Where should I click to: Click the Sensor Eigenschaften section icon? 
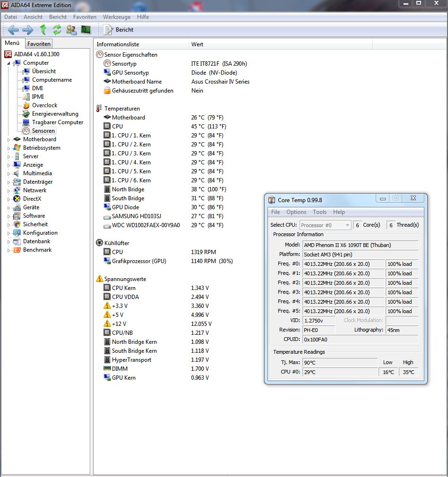click(x=100, y=54)
